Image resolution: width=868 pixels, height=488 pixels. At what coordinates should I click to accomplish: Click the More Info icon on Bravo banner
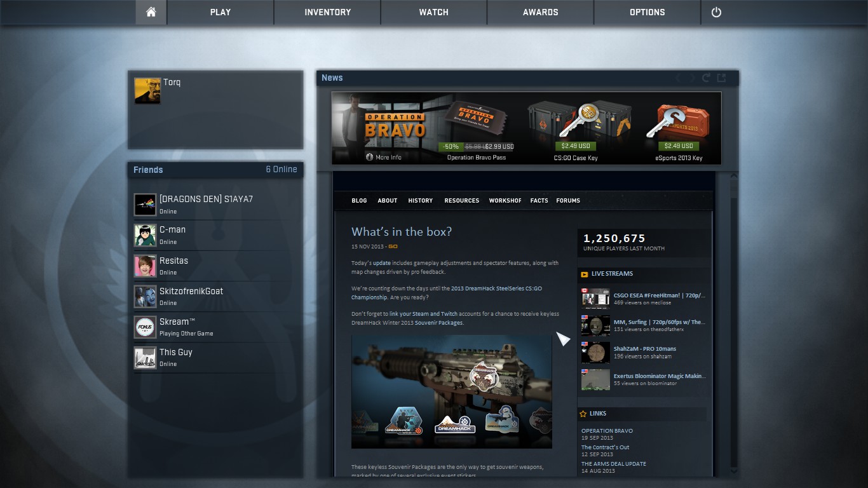point(369,157)
